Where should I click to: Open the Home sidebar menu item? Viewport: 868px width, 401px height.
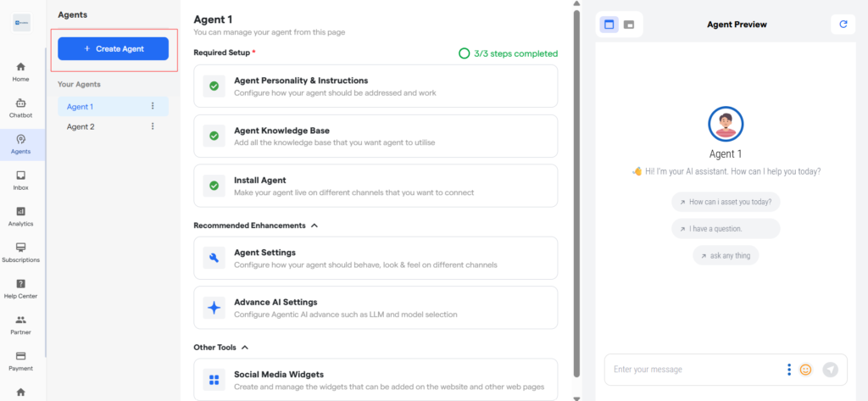pos(20,71)
